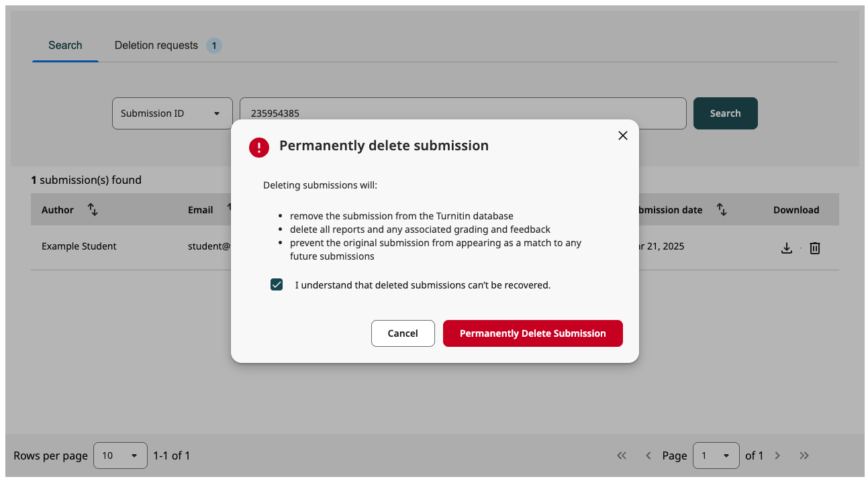The height and width of the screenshot is (481, 868).
Task: Cancel the deletion dialog
Action: tap(403, 333)
